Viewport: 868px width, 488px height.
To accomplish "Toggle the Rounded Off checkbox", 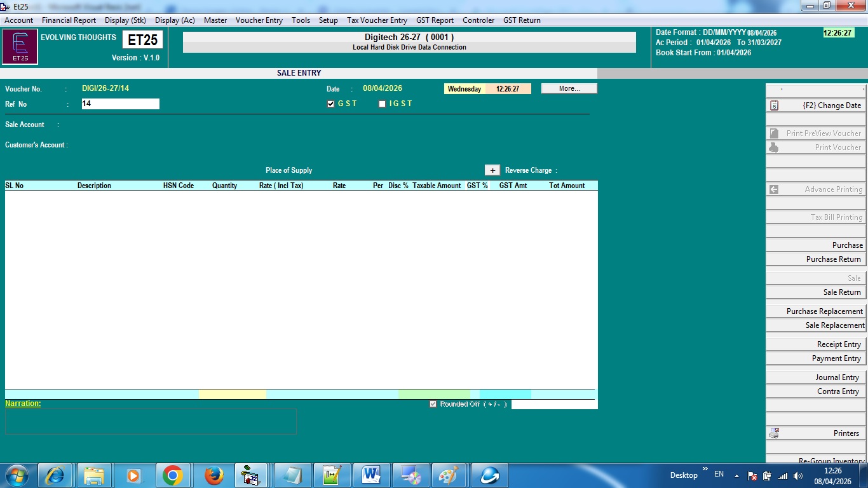I will coord(433,404).
